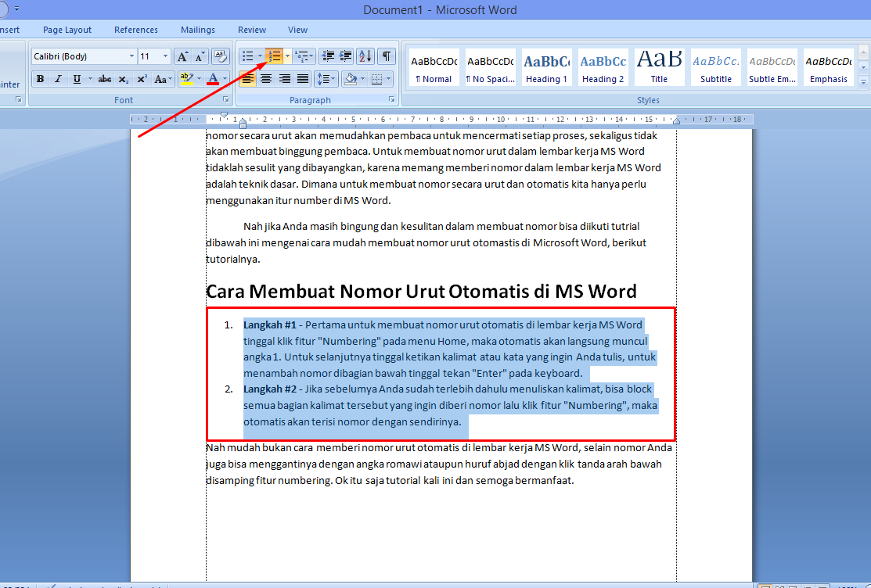Switch to the Mailings tab

click(x=198, y=30)
